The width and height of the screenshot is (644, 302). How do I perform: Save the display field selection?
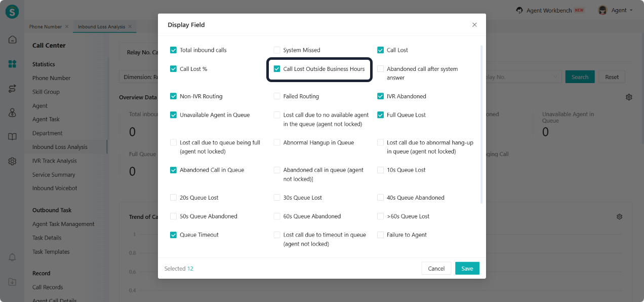467,269
